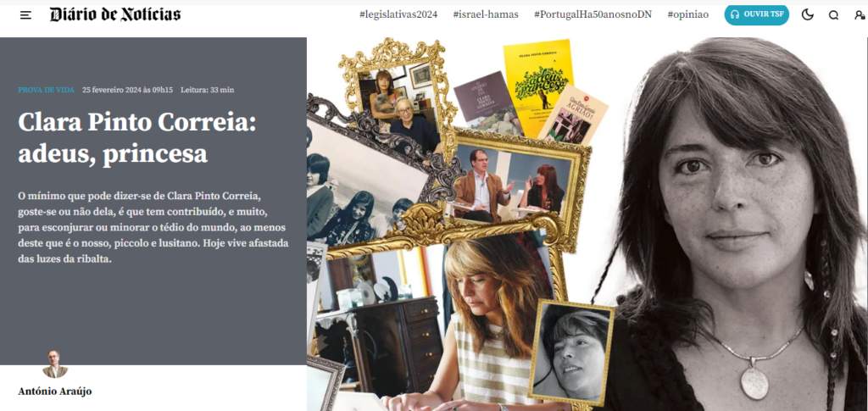Image resolution: width=868 pixels, height=411 pixels.
Task: Click the Diário de Notícias logo
Action: 115,14
